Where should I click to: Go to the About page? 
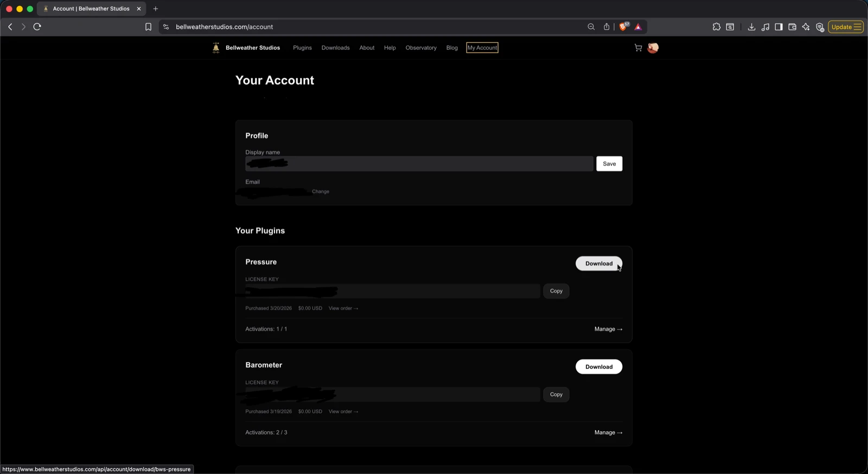pyautogui.click(x=367, y=48)
